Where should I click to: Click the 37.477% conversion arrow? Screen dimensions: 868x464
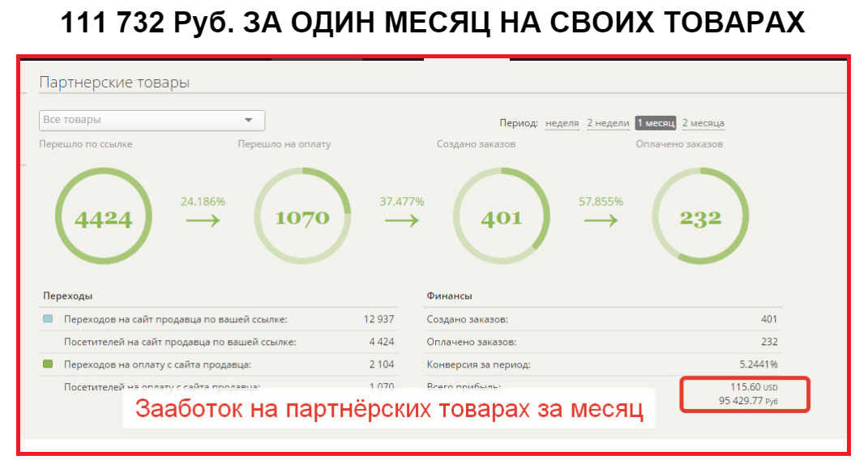point(402,220)
